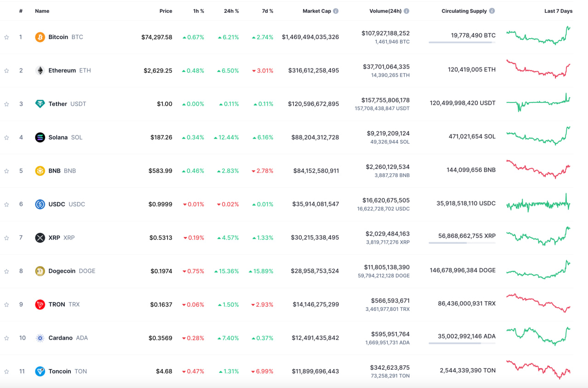Sort table by the Name column header
Screen dimensions: 588x388
click(x=42, y=11)
